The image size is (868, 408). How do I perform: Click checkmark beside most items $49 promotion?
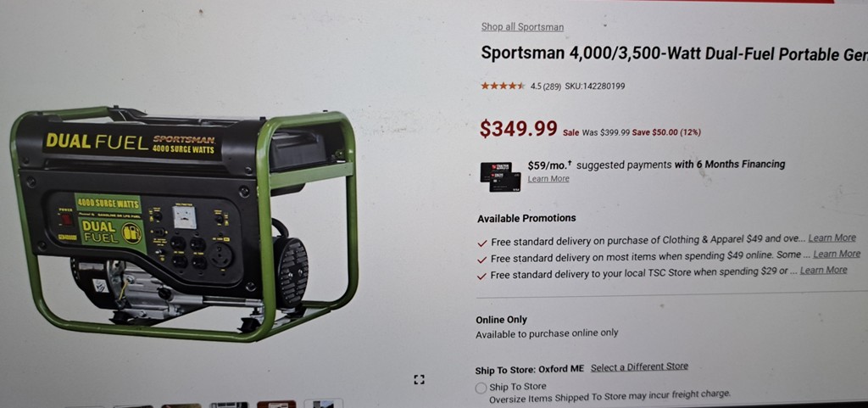coord(481,259)
